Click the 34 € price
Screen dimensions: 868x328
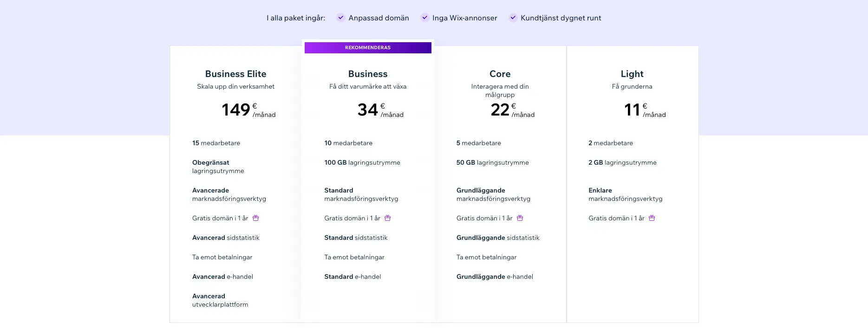click(x=380, y=110)
